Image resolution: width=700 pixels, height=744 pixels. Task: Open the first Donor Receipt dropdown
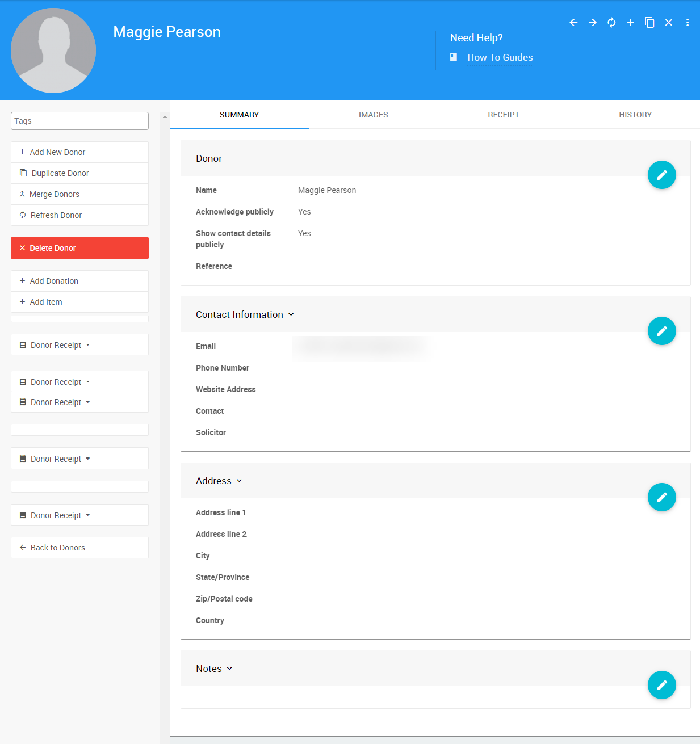tap(56, 345)
